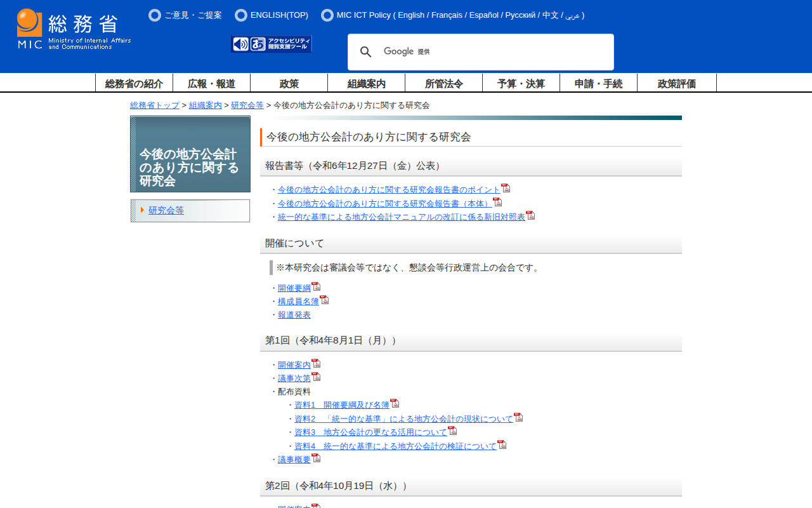
Task: Click PDF icon after 報告書のポイント link
Action: point(506,188)
